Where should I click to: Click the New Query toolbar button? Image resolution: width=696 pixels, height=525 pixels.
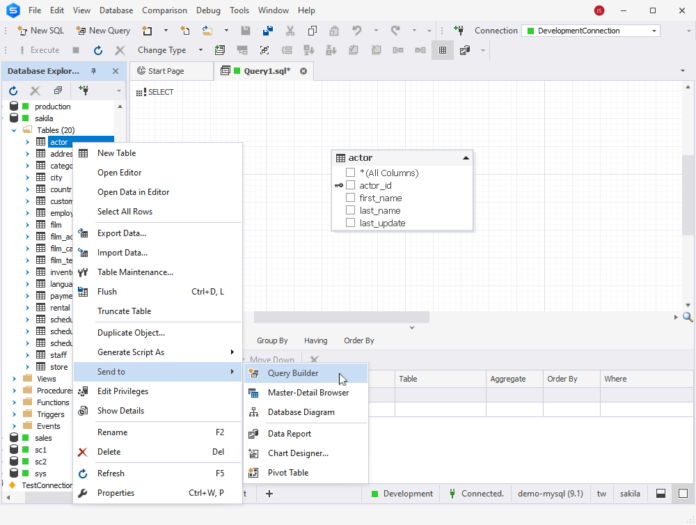click(x=102, y=31)
